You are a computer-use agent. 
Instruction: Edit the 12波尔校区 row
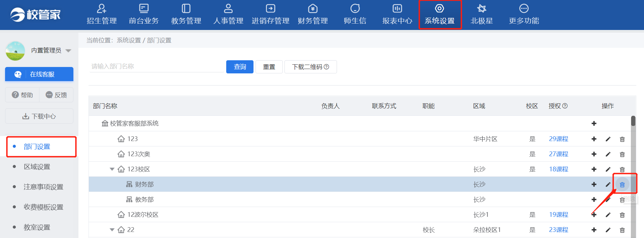click(608, 215)
